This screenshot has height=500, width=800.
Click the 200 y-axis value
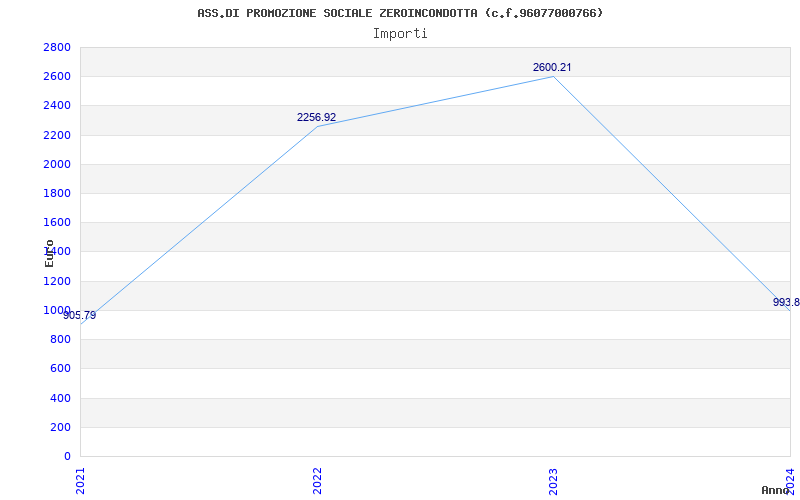(60, 427)
